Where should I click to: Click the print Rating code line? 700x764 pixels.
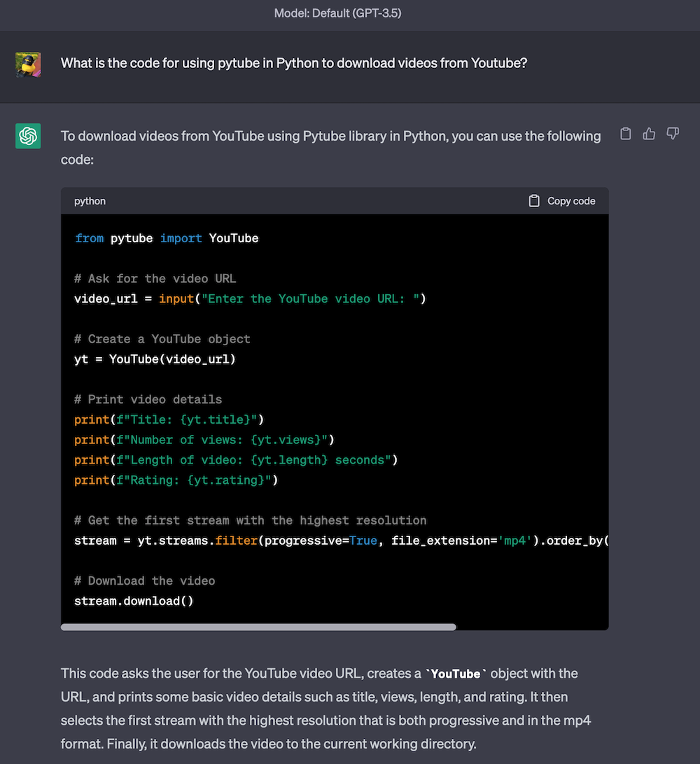coord(176,480)
